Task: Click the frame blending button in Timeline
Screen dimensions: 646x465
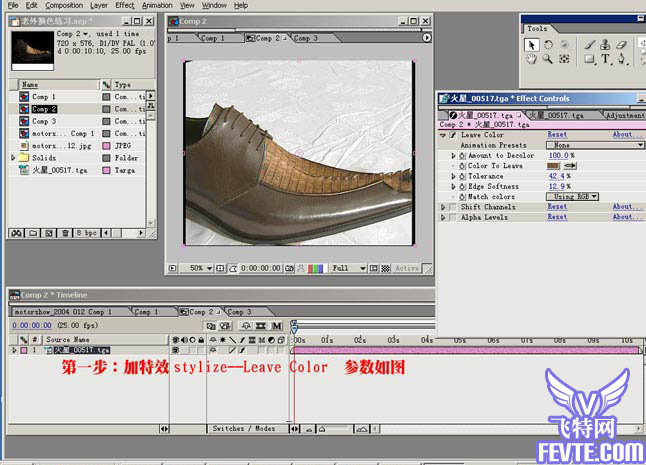Action: tap(261, 326)
